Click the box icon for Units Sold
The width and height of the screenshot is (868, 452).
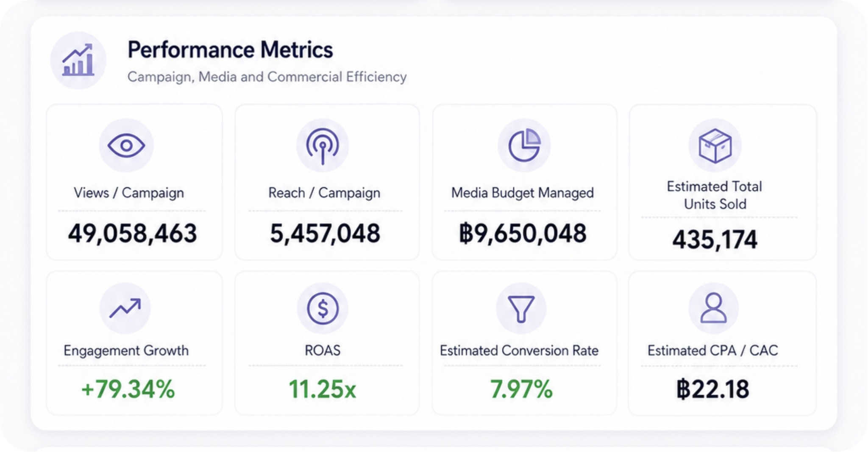[715, 146]
